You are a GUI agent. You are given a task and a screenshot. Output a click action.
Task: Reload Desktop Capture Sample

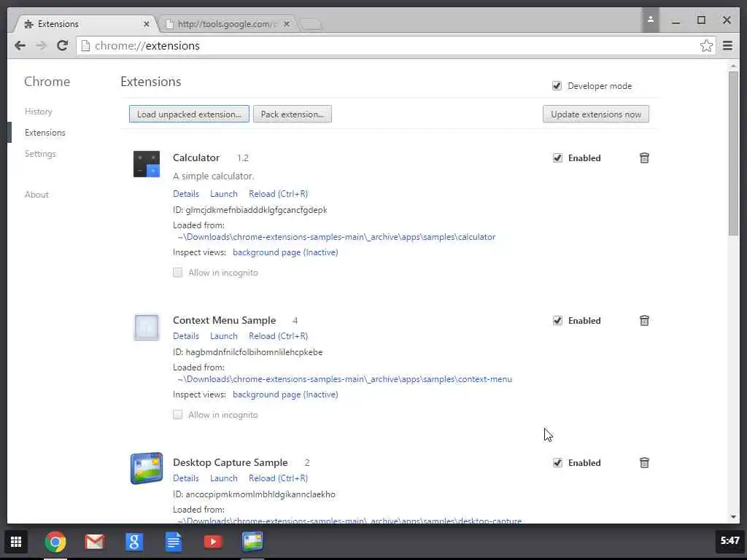tap(278, 478)
